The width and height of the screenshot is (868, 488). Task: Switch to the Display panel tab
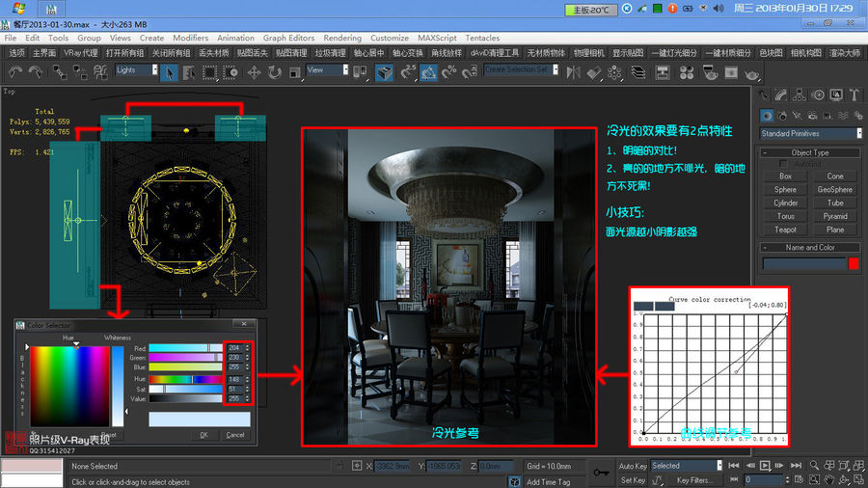pyautogui.click(x=836, y=95)
